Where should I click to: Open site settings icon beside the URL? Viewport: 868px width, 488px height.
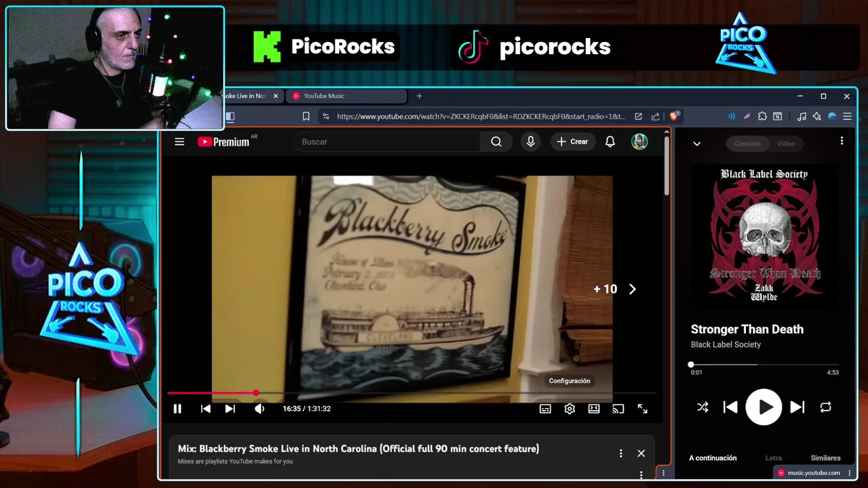pyautogui.click(x=325, y=117)
